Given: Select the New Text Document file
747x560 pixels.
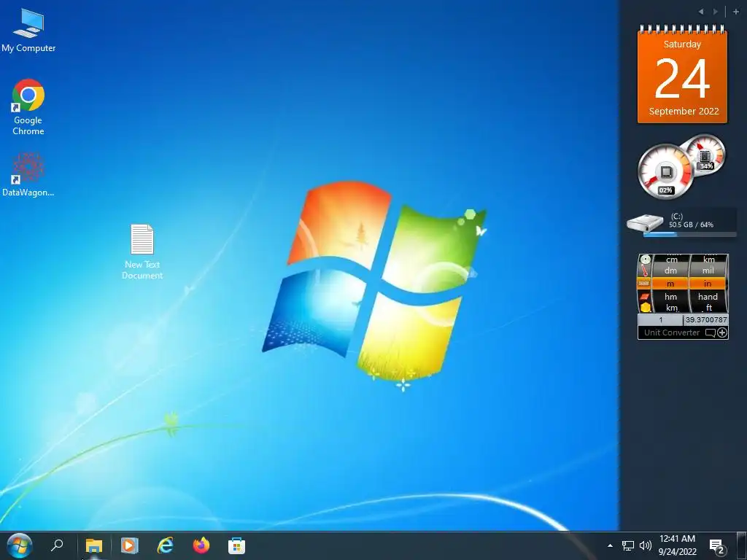Looking at the screenshot, I should pyautogui.click(x=142, y=252).
